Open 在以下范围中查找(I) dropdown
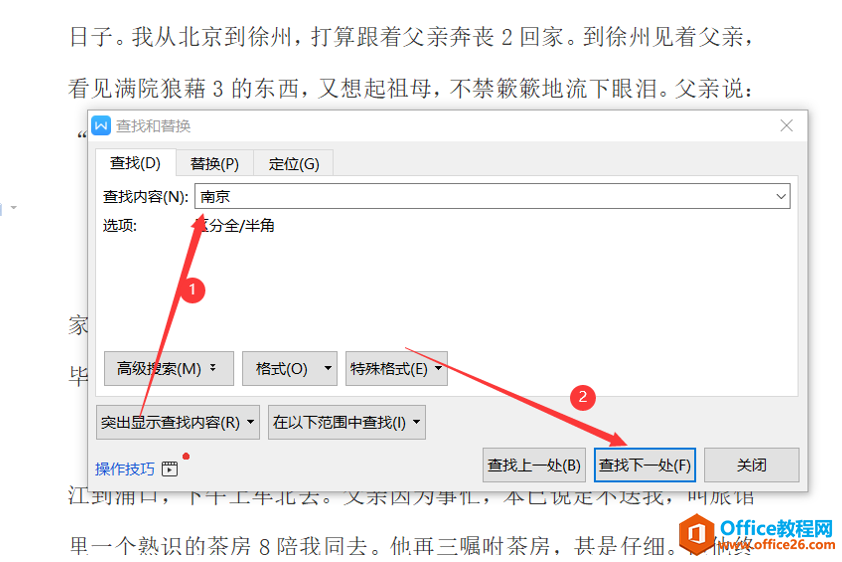The height and width of the screenshot is (562, 842). (347, 422)
